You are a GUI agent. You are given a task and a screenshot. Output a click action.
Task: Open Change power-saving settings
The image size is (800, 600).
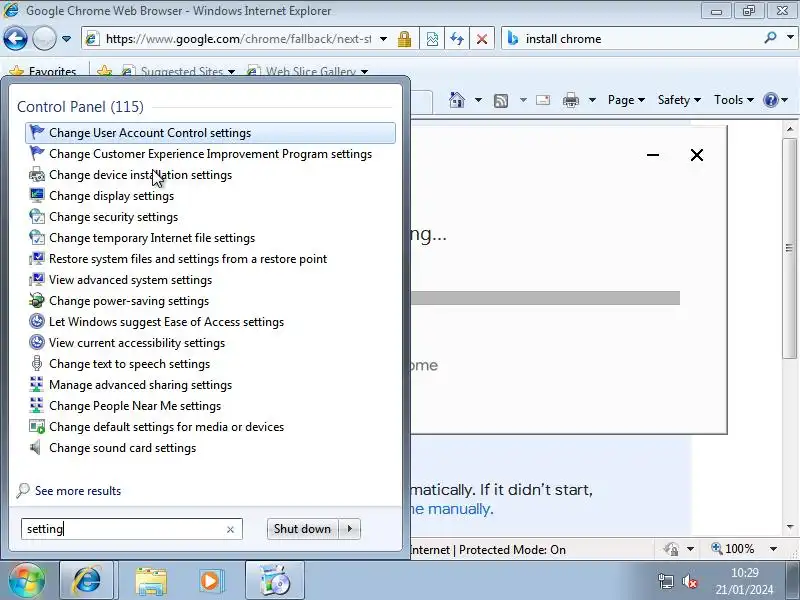[210, 301]
